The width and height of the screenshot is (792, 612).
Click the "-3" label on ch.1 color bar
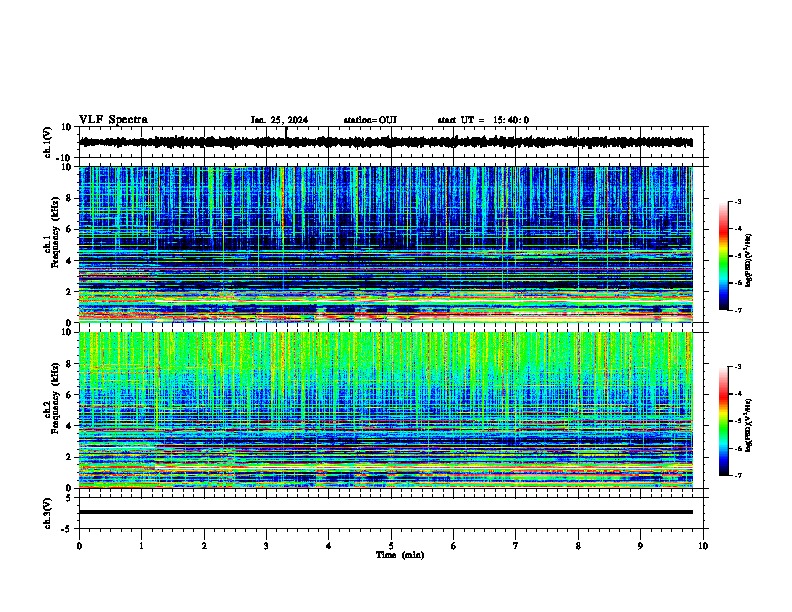[x=737, y=202]
